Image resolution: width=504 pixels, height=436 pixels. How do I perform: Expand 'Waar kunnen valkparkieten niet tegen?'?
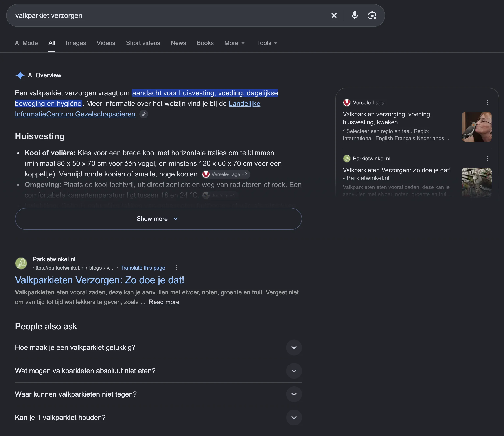click(158, 394)
